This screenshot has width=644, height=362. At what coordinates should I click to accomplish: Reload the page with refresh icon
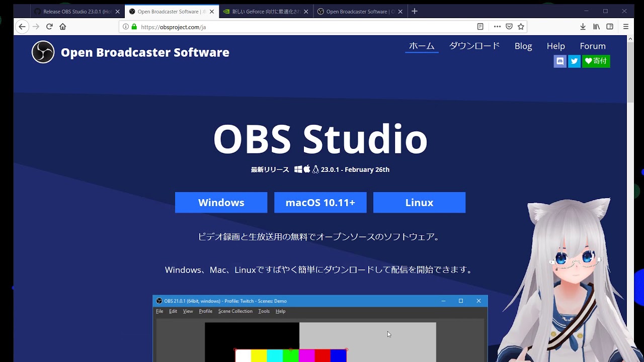[49, 27]
